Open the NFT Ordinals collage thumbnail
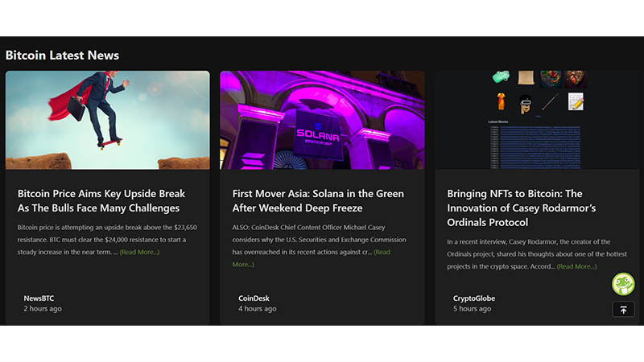The height and width of the screenshot is (362, 644). [537, 120]
